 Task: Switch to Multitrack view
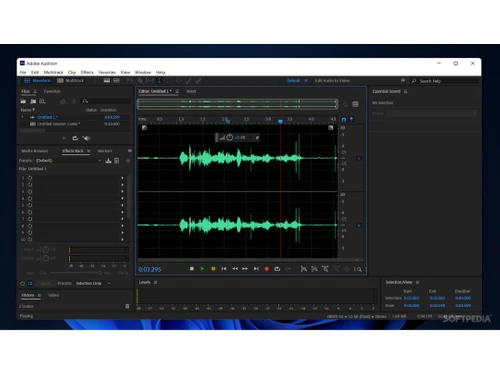71,81
